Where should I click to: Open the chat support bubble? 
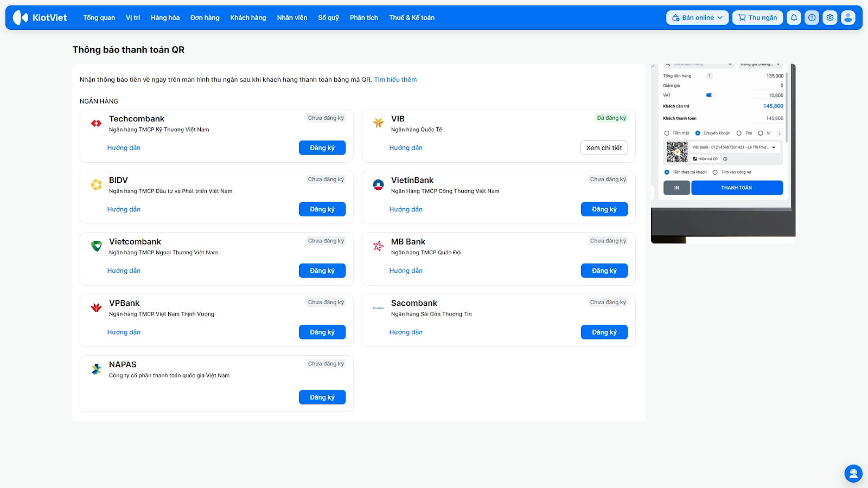[853, 473]
